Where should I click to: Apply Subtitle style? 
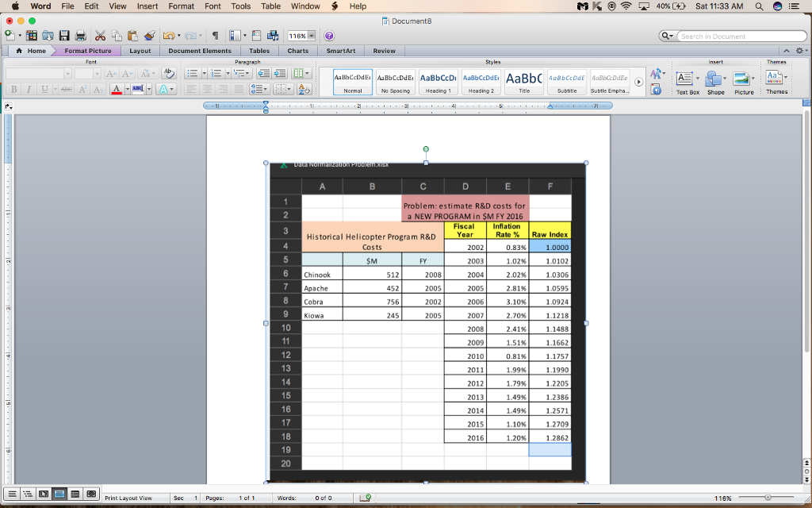[x=567, y=82]
